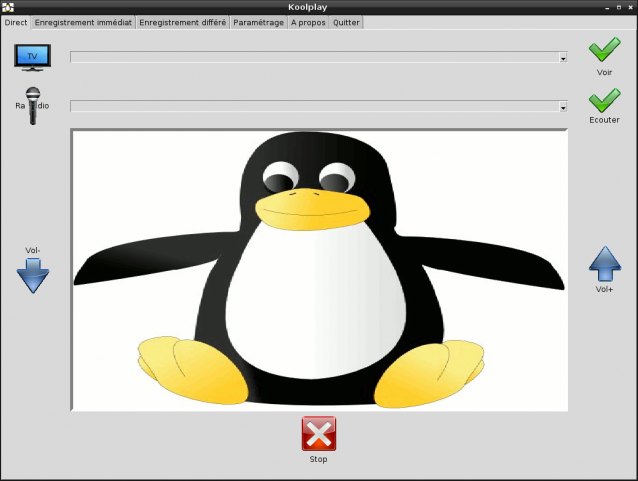Click the Stop label text
This screenshot has height=481, width=638.
[318, 459]
